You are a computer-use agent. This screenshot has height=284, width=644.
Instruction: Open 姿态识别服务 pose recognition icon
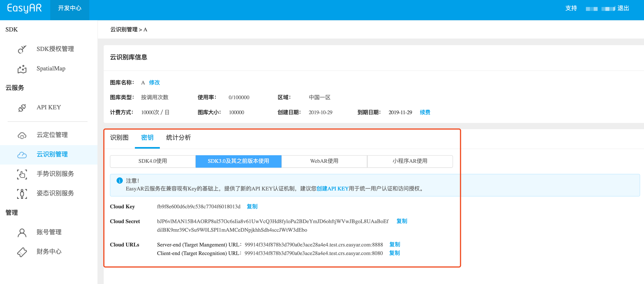click(22, 193)
